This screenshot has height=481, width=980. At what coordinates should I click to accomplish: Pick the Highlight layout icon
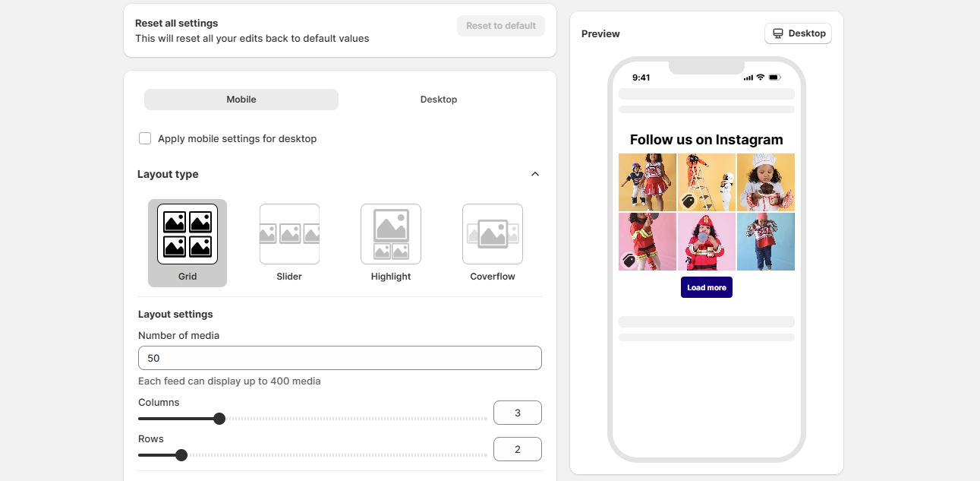pyautogui.click(x=391, y=234)
